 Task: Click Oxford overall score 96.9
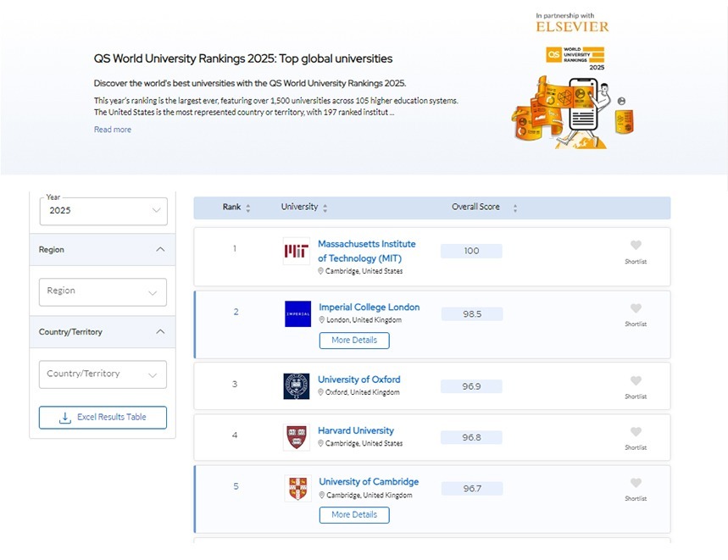471,386
